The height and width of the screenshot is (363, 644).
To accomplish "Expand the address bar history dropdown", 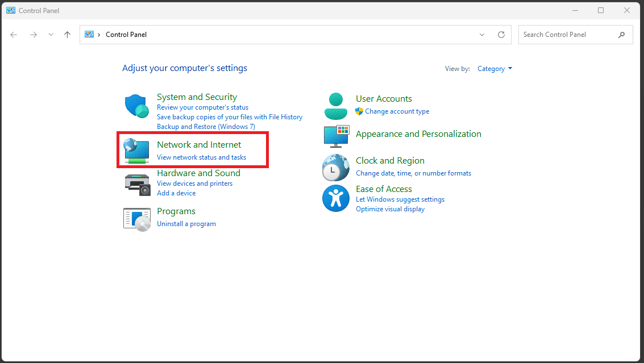I will point(482,35).
